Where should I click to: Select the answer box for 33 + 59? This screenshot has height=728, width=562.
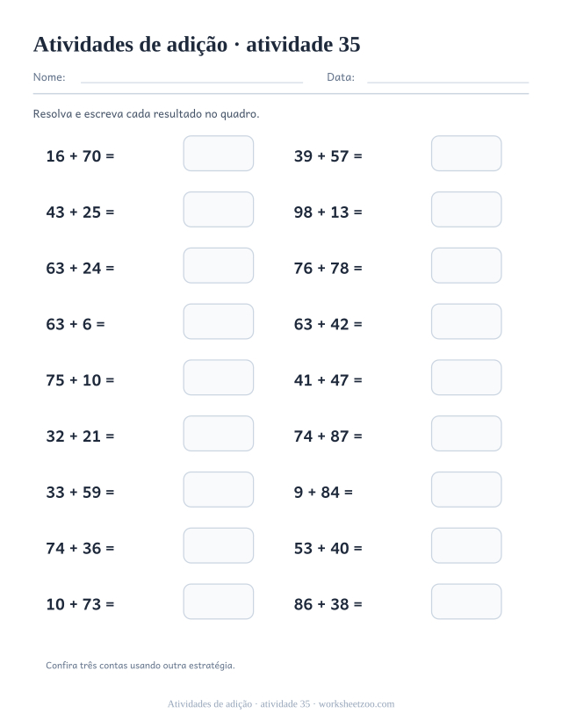pos(218,489)
